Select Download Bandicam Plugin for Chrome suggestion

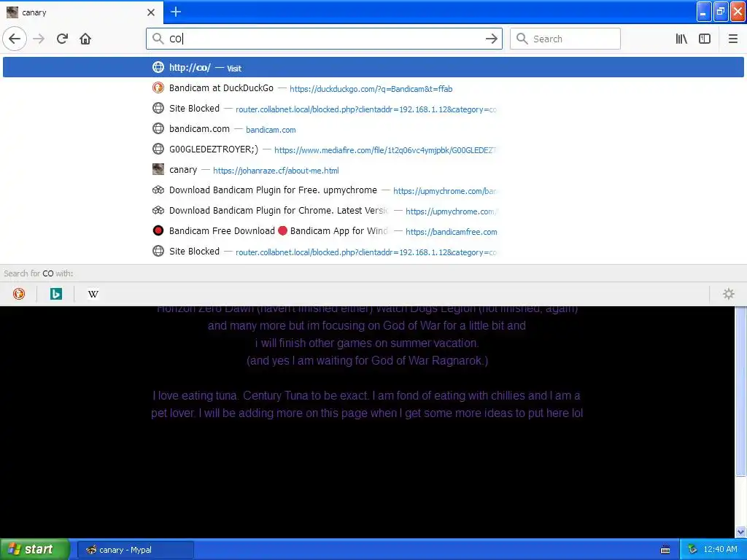point(373,211)
